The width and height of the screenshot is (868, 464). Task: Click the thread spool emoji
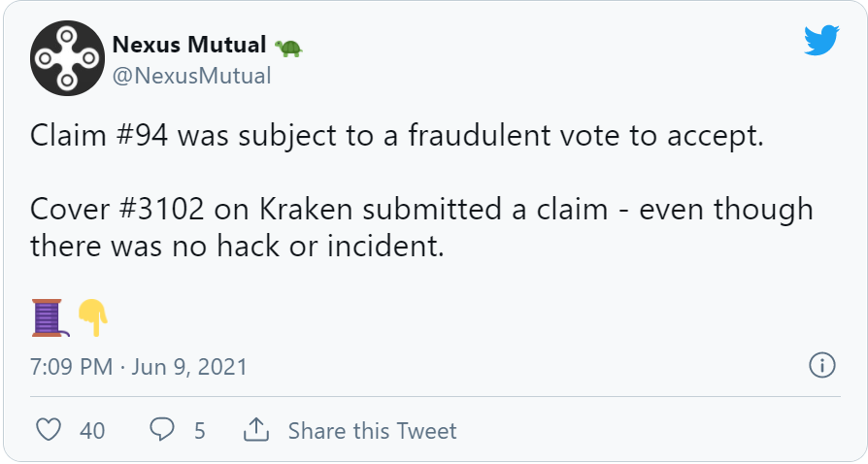49,317
